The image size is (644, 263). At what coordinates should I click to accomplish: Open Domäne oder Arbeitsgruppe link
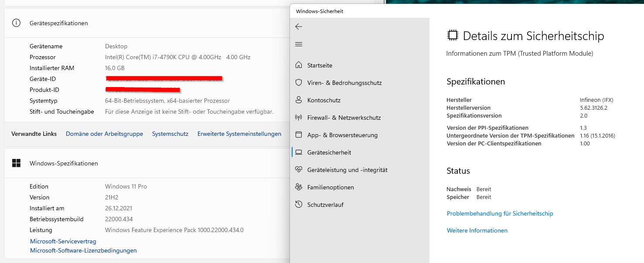coord(104,134)
